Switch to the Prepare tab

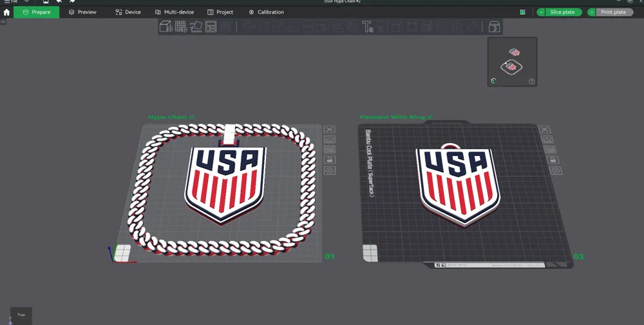pos(37,12)
